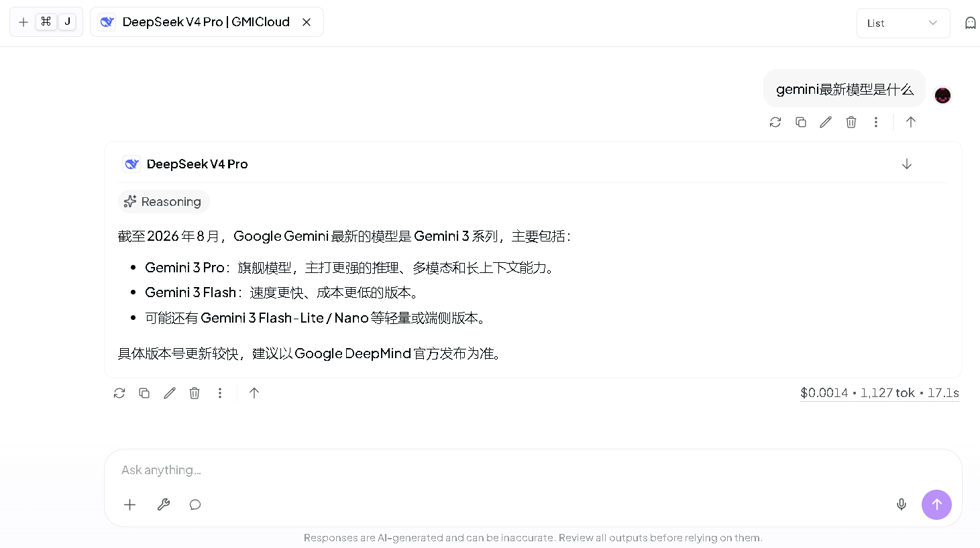Viewport: 980px width, 548px height.
Task: Click the chat bubble icon in composer
Action: 195,505
